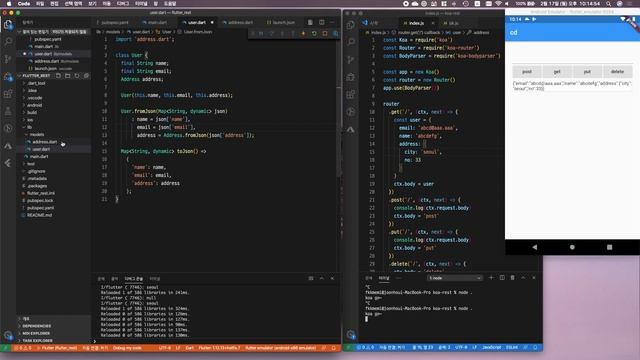Click Debug my code in left status bar
Screen dimensions: 640x360
coord(127,348)
